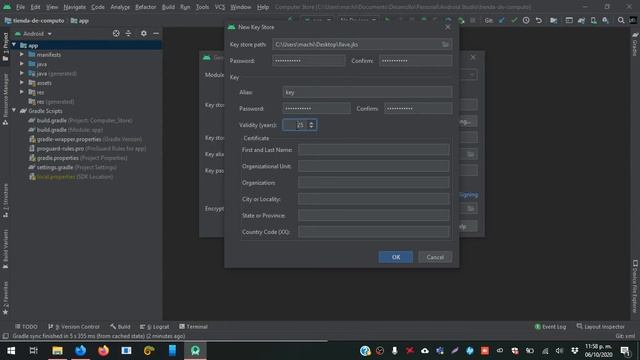Open the TODO tool window
The height and width of the screenshot is (360, 640).
27,327
